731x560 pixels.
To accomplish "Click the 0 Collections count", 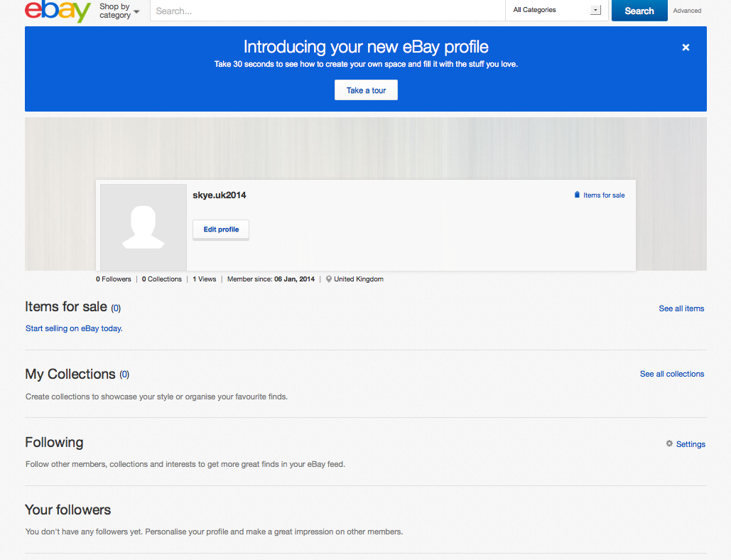I will click(162, 279).
